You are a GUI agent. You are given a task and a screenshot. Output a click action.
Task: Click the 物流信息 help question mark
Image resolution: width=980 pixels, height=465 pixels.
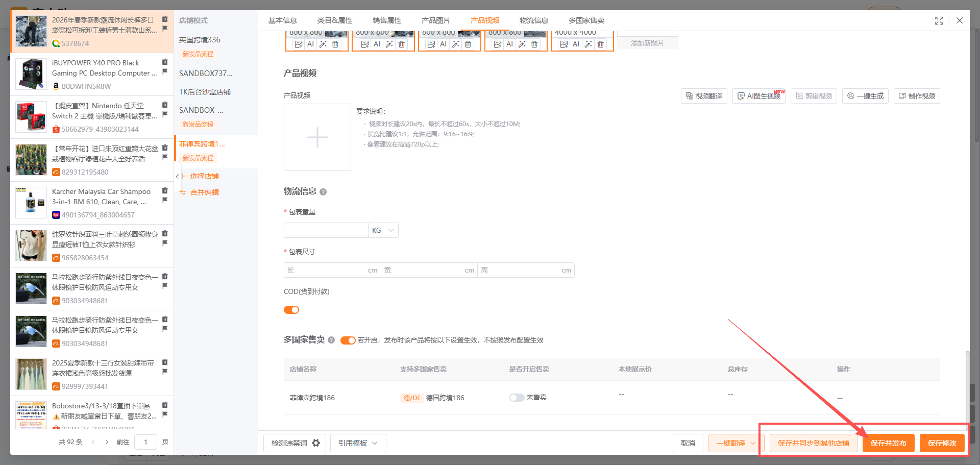[323, 192]
